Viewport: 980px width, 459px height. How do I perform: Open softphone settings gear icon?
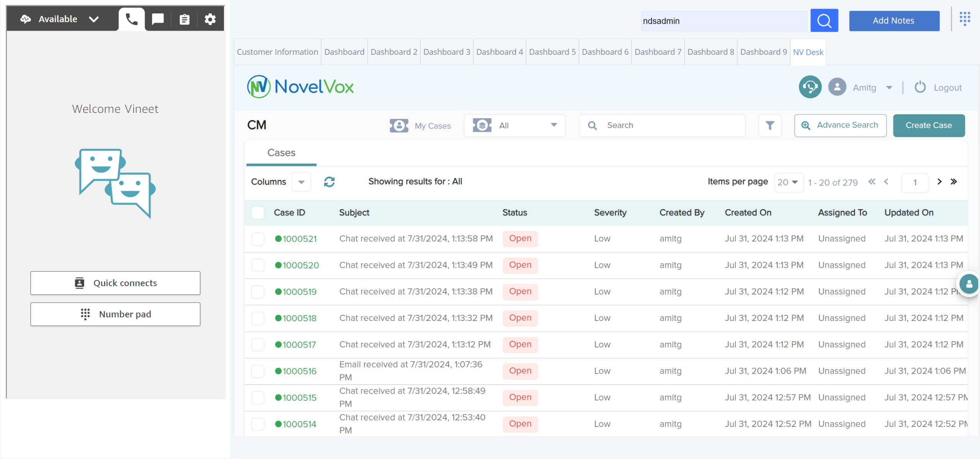click(210, 19)
